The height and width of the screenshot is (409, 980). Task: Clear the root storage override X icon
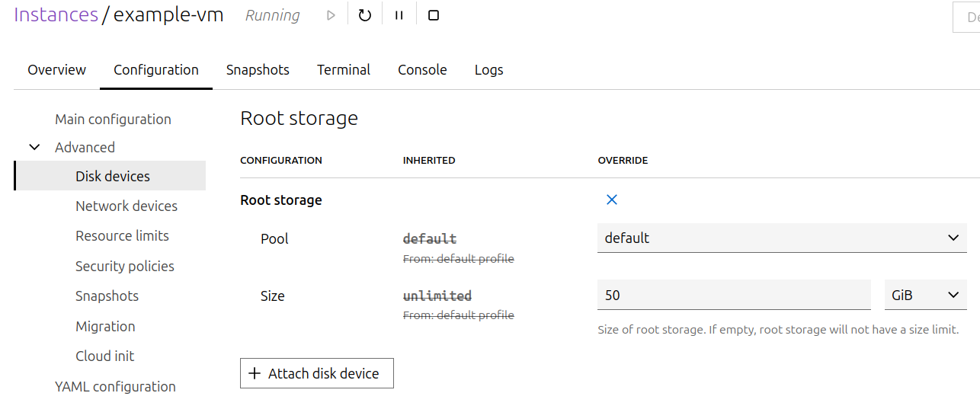611,200
